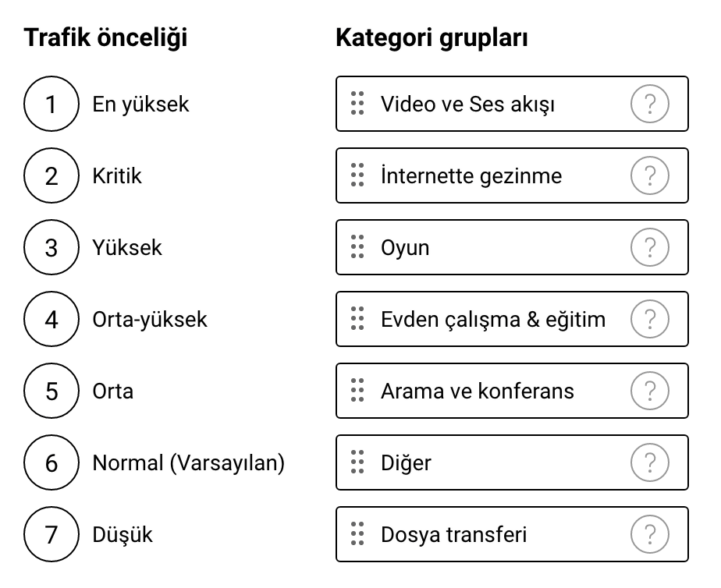Open help for Arama ve konferans
Screen dimensions: 721x588
(649, 391)
